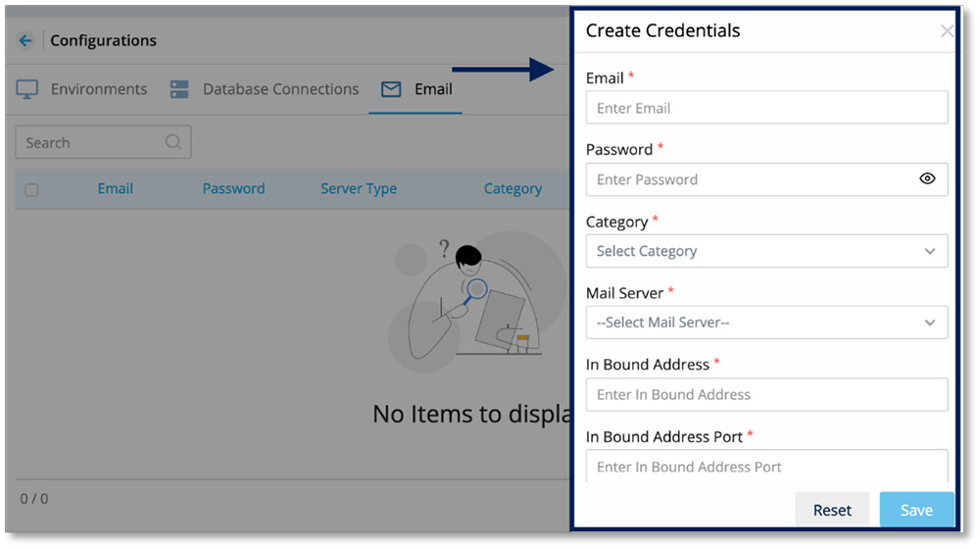Focus the Enter Email input field

[x=767, y=108]
